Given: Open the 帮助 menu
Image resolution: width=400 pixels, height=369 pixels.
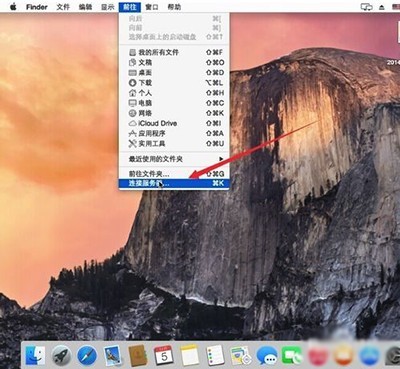Looking at the screenshot, I should click(174, 7).
